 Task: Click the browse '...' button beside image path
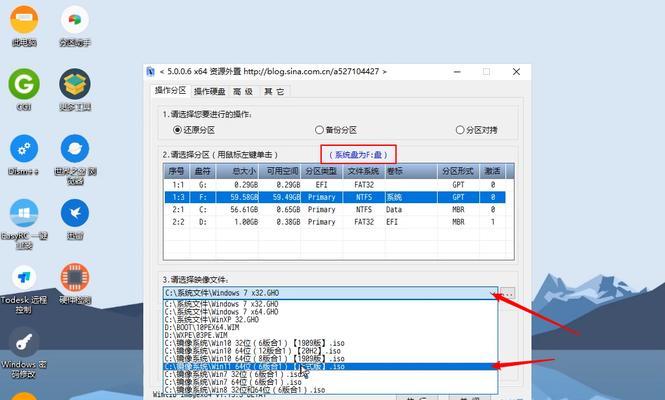point(507,293)
